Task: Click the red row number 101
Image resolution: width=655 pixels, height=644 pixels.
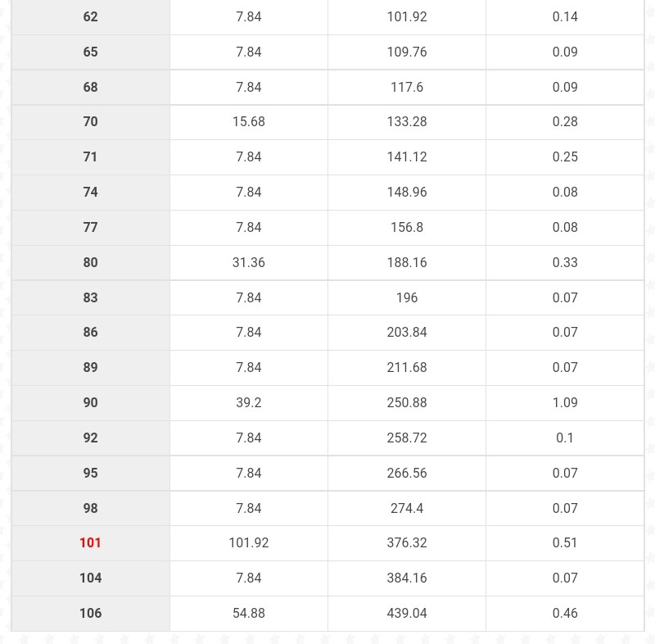Action: pyautogui.click(x=90, y=542)
